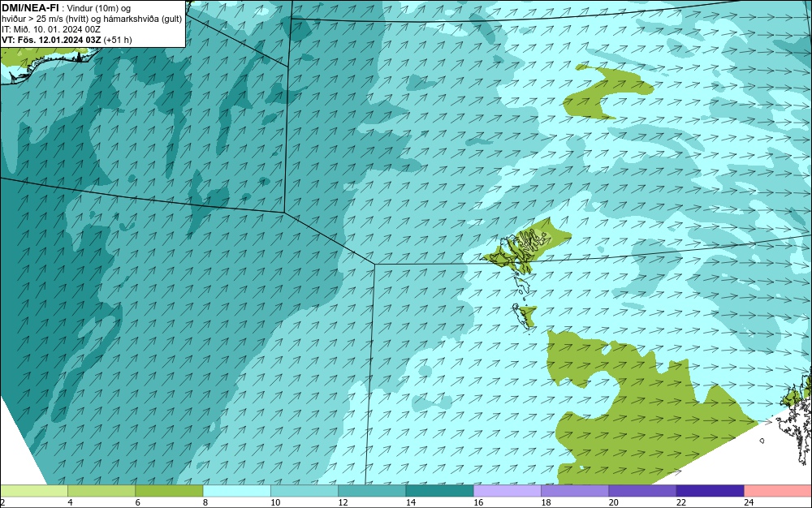The image size is (812, 508).
Task: Click the legend scale label "2"
Action: (2, 502)
